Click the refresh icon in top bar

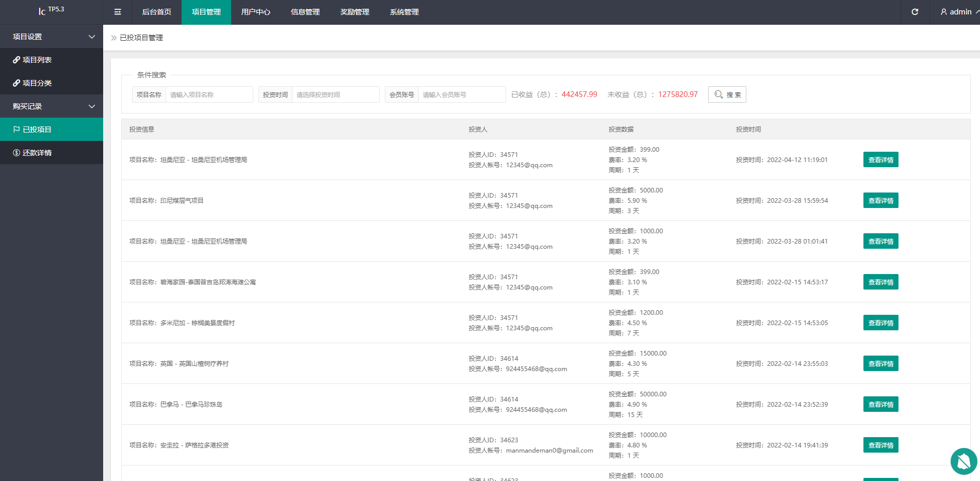pyautogui.click(x=914, y=12)
